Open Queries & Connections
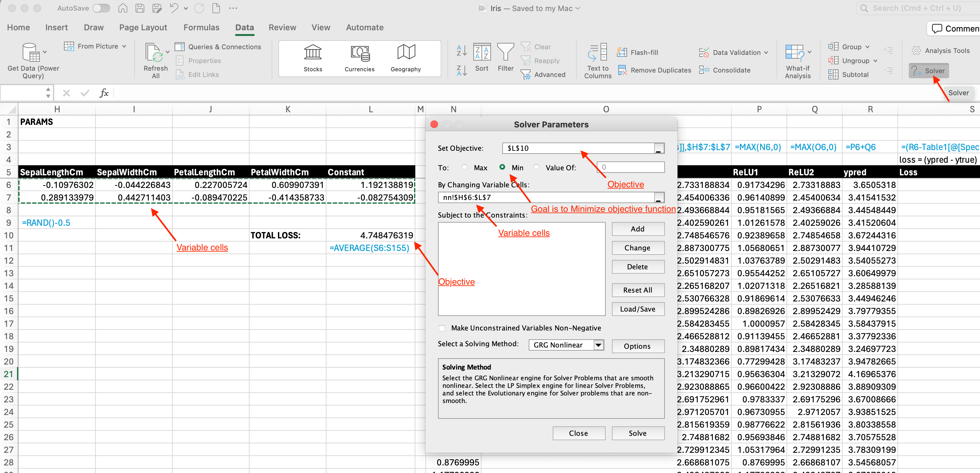Screen dimensions: 980x473 pos(218,47)
